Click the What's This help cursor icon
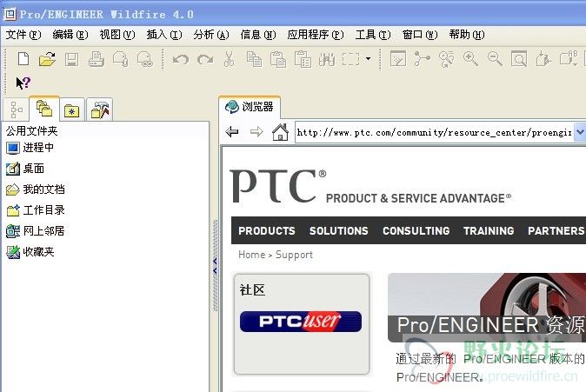586x392 pixels. [23, 83]
